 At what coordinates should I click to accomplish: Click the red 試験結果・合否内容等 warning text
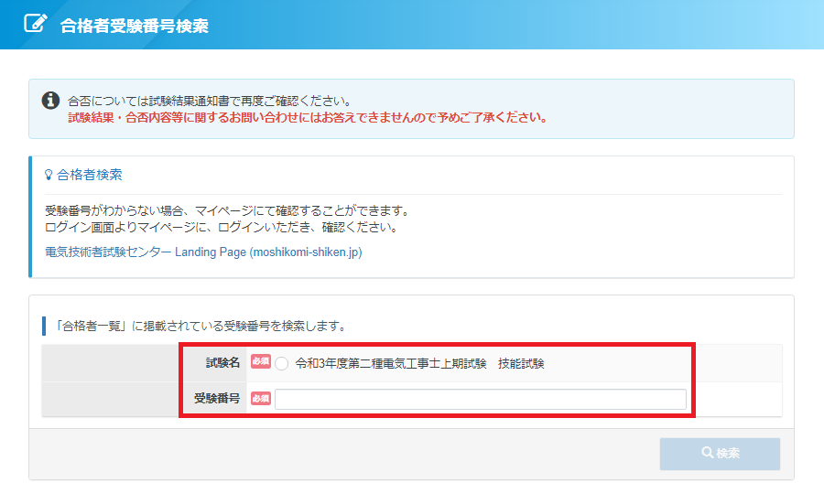point(307,117)
